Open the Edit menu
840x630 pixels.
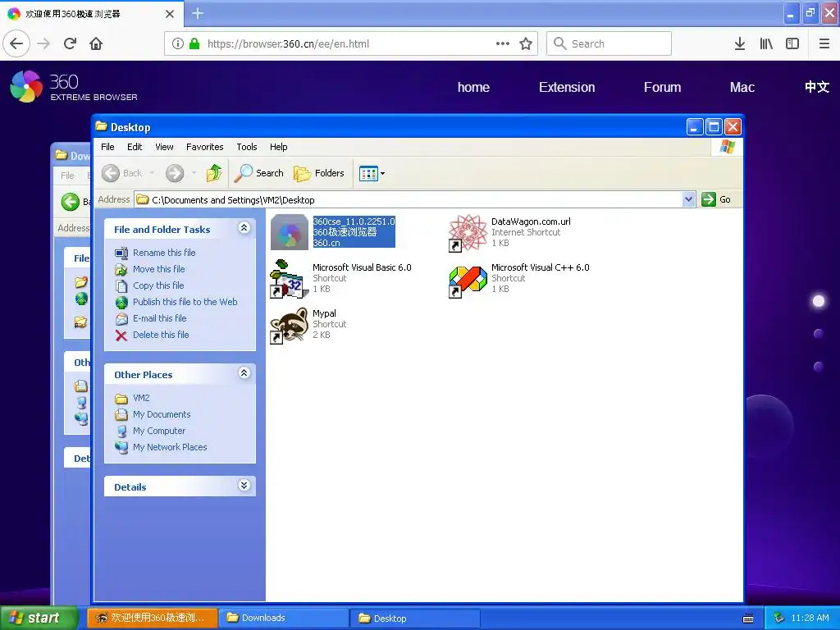tap(135, 147)
